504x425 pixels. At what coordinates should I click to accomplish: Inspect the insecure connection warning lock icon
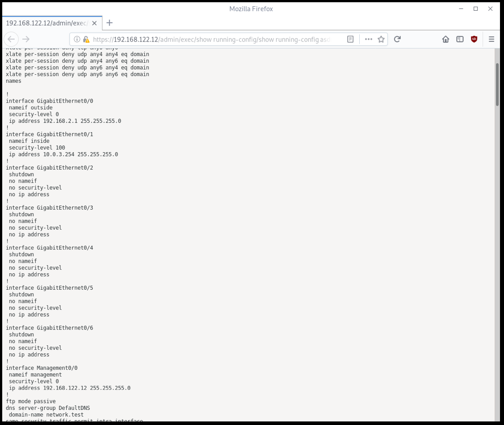86,39
